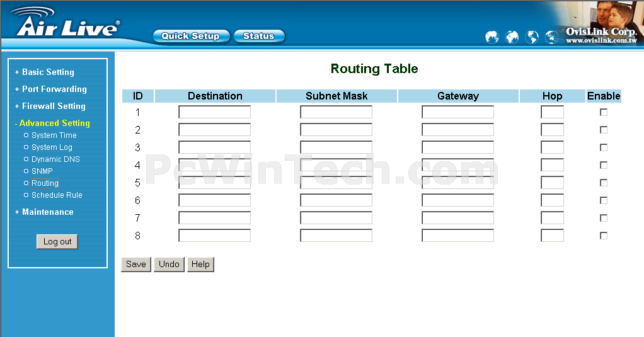Enable routing entry 2 checkbox
The height and width of the screenshot is (337, 644).
tap(603, 130)
